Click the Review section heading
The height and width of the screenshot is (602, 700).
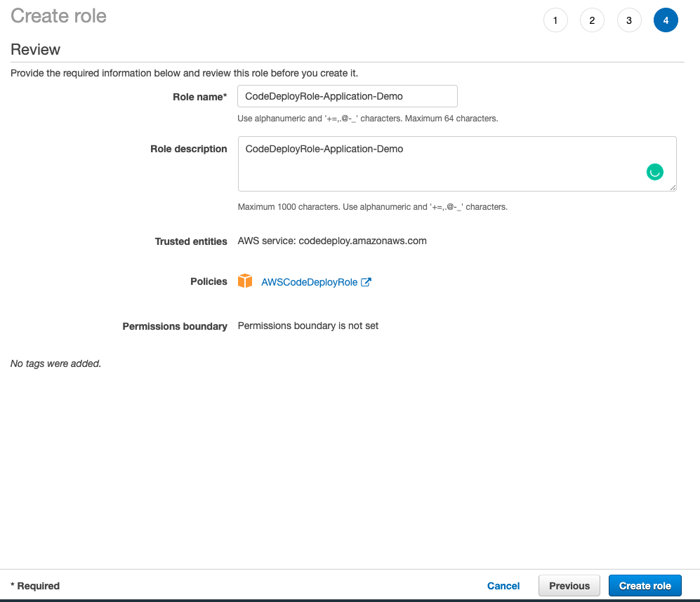click(36, 49)
